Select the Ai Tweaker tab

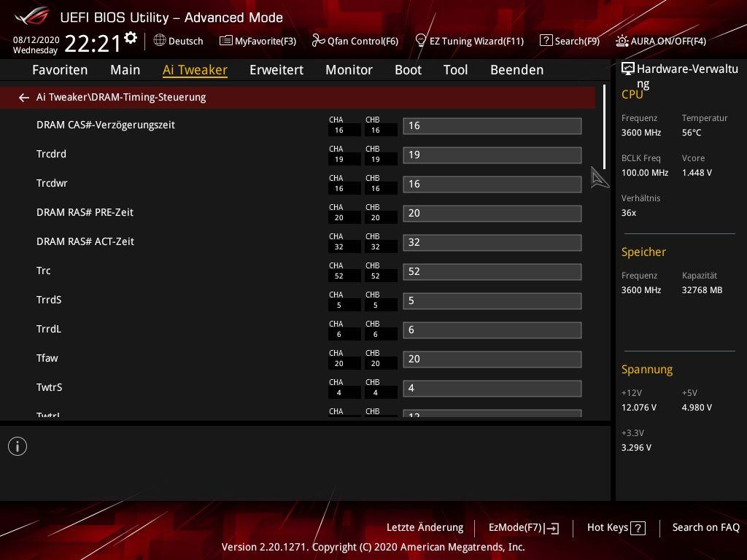click(x=195, y=70)
